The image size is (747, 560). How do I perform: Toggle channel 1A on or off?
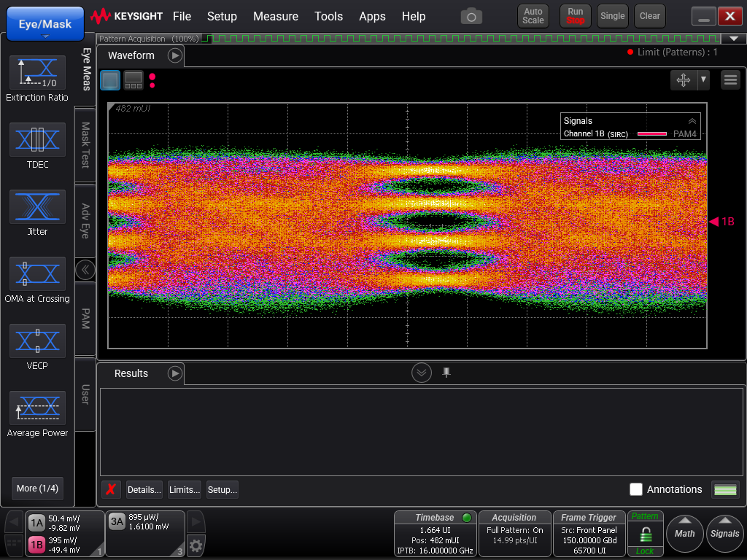pyautogui.click(x=36, y=523)
